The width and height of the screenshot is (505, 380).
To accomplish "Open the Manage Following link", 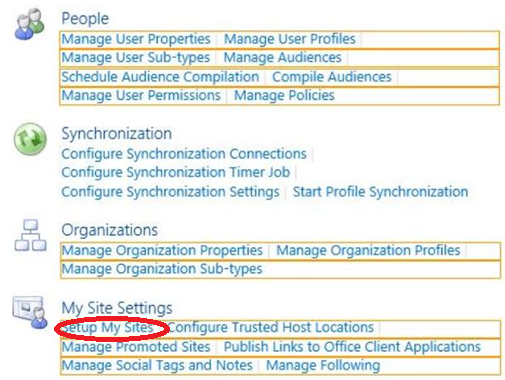I will click(323, 365).
